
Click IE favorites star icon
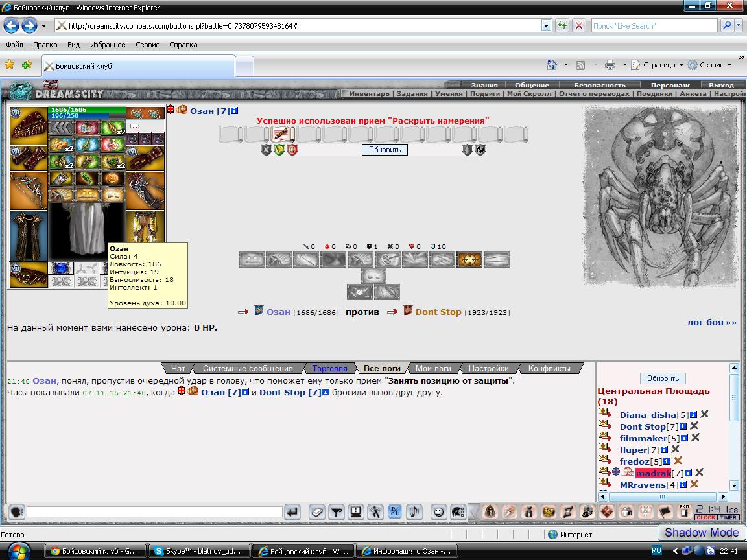coord(9,65)
